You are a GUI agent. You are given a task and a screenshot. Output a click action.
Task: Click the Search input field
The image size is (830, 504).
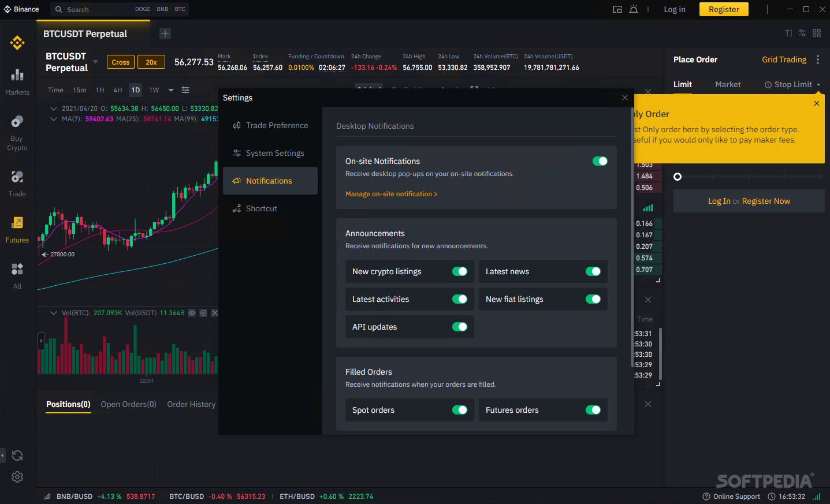click(120, 9)
